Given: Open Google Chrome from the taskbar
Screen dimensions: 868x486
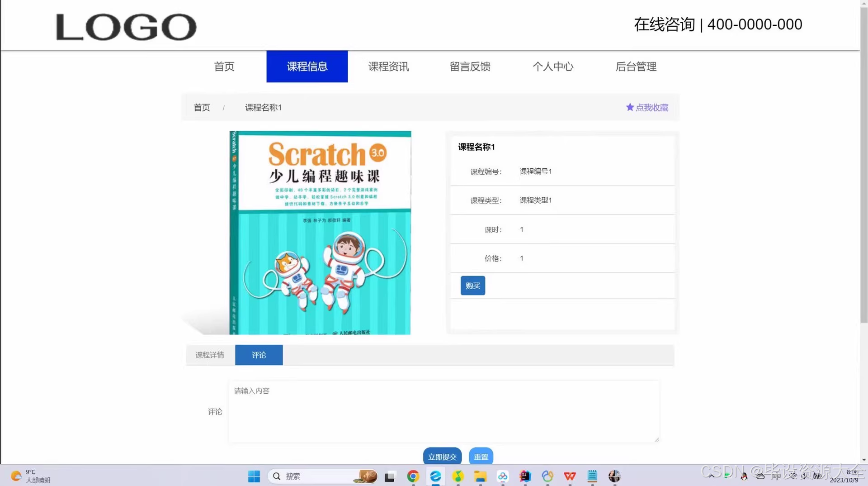Looking at the screenshot, I should click(413, 476).
